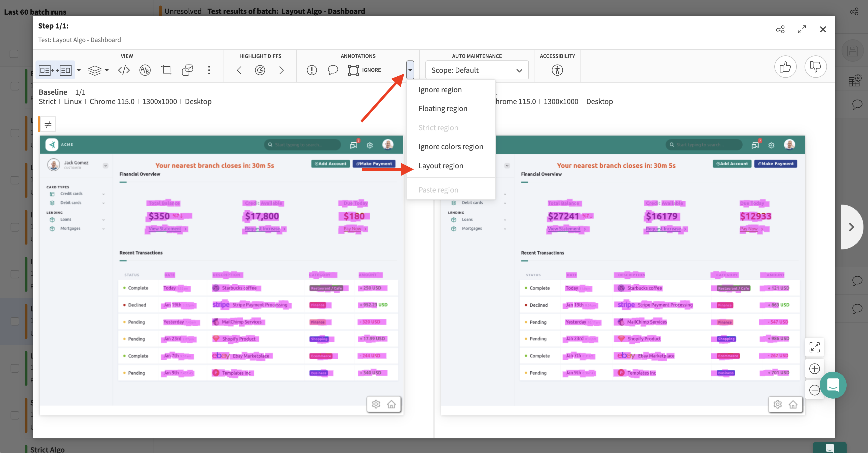Choose Ignore colors region option

click(x=451, y=146)
